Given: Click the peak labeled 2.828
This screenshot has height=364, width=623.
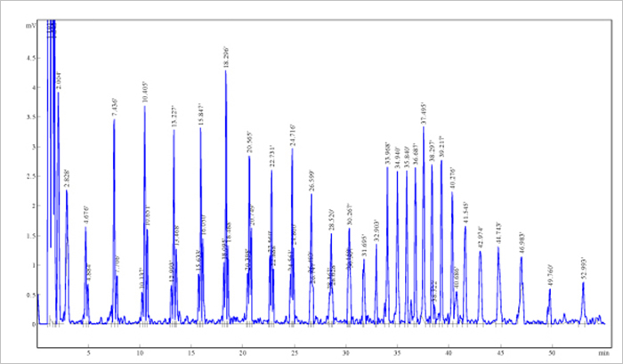Looking at the screenshot, I should pos(66,178).
